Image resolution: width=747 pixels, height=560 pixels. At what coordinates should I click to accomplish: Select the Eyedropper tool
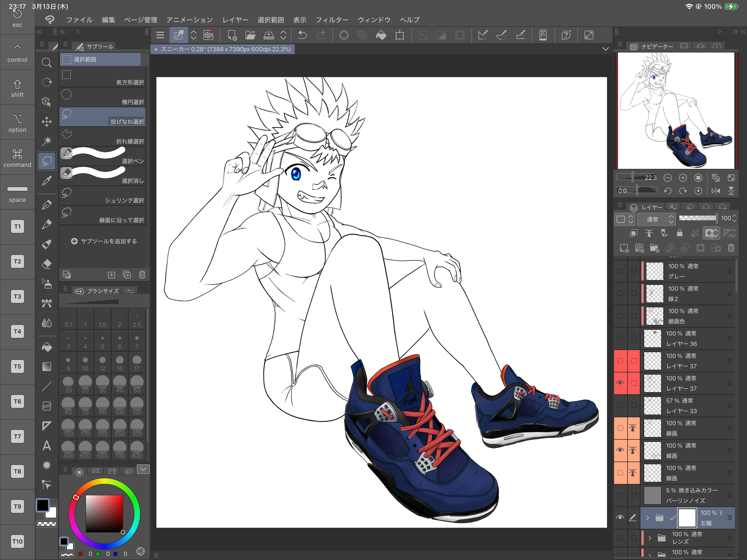pyautogui.click(x=46, y=181)
